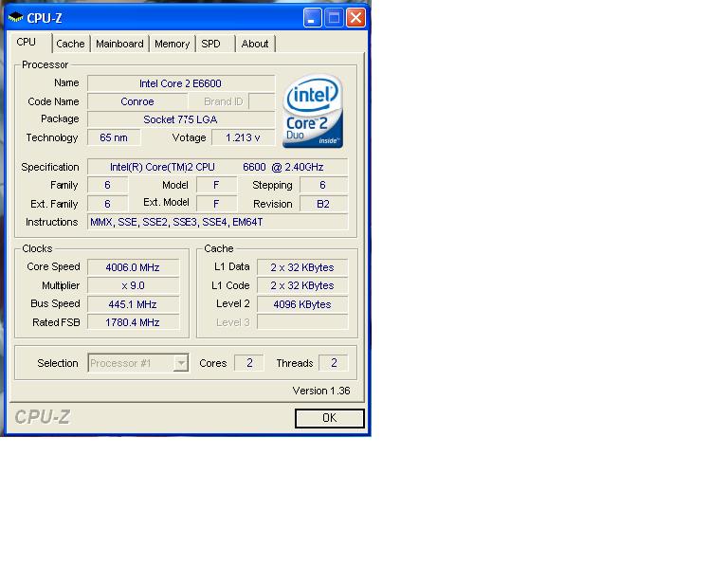Click the OK button
The image size is (728, 583).
330,418
